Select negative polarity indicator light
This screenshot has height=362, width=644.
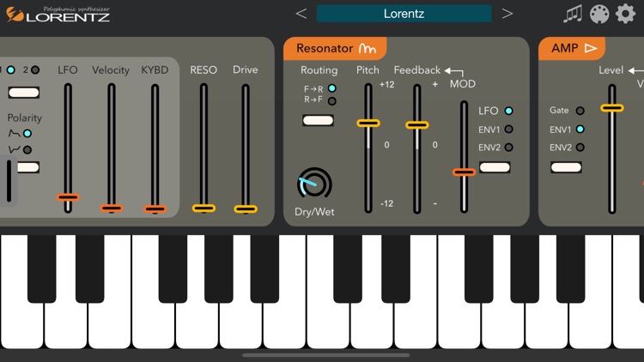(27, 150)
